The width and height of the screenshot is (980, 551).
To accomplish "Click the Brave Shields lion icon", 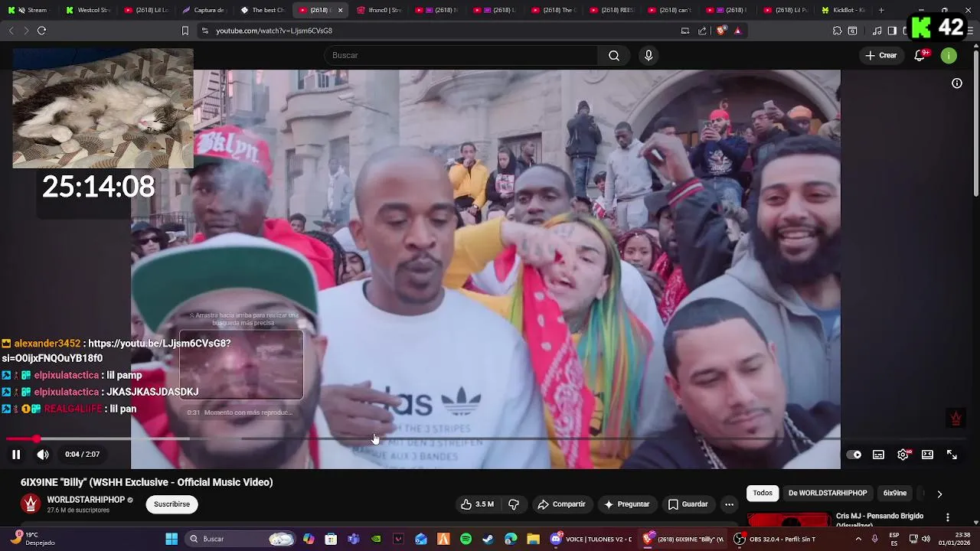I will (720, 31).
